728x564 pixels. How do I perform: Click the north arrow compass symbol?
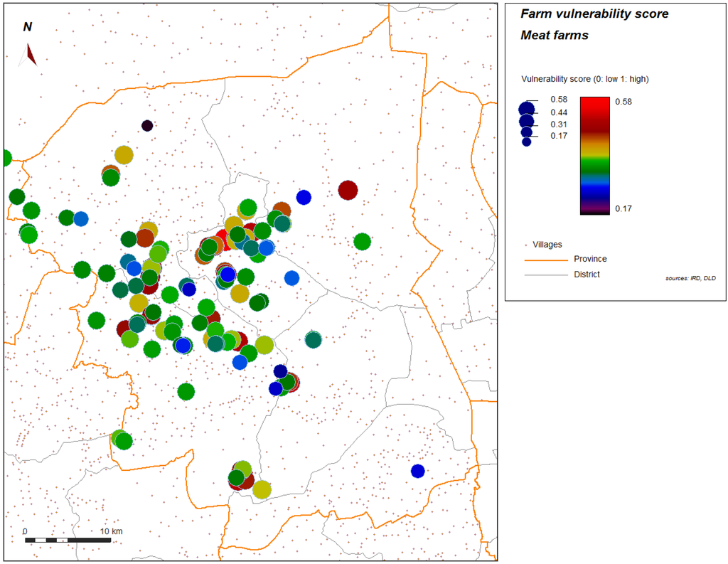(28, 55)
